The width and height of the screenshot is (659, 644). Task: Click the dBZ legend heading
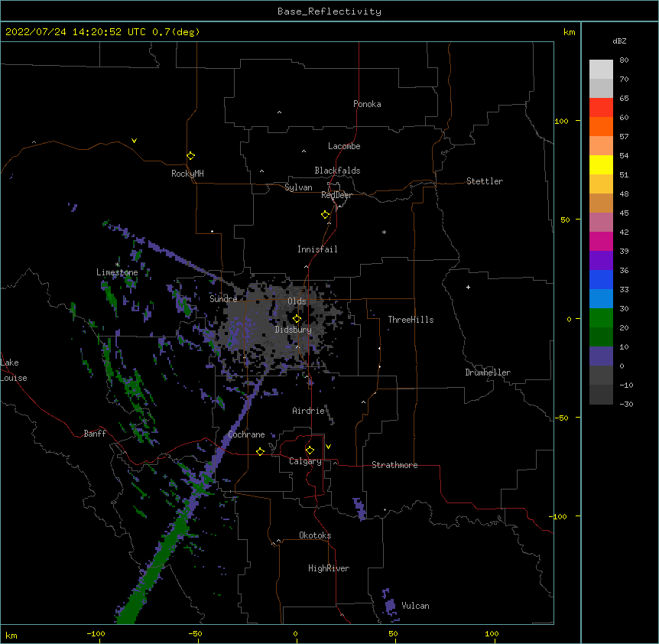point(619,41)
